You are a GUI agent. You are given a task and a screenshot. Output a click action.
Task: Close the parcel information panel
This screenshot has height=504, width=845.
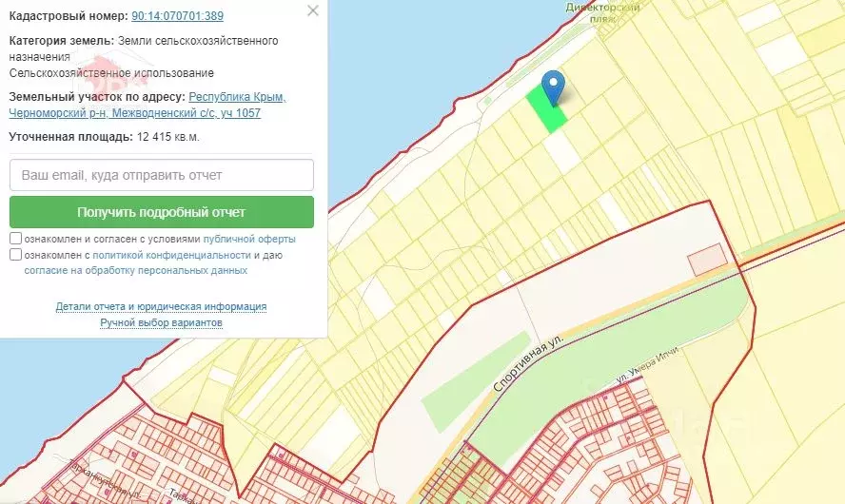coord(313,11)
